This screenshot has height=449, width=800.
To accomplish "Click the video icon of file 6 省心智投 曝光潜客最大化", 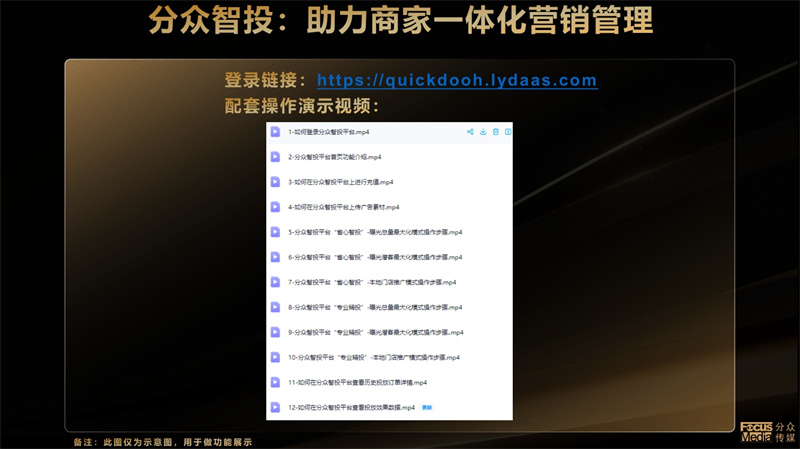I will [275, 257].
